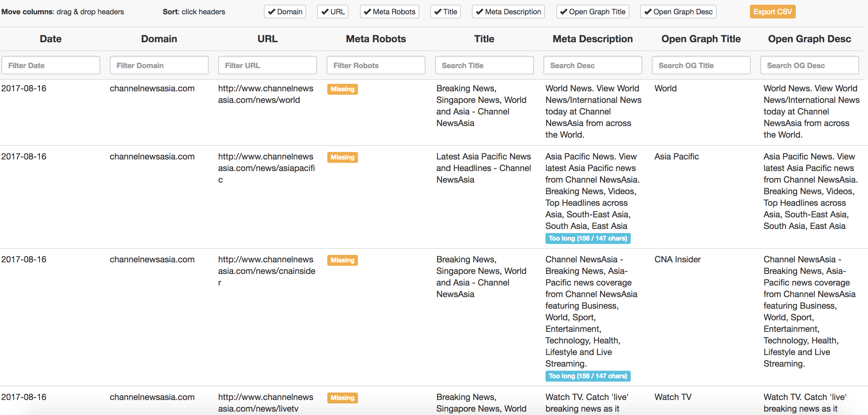
Task: Click Open Graph Title cell 'World'
Action: click(x=665, y=89)
